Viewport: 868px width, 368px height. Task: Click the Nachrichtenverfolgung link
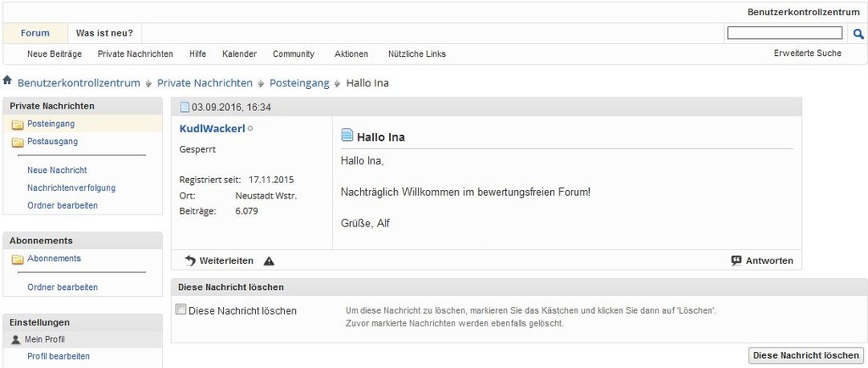coord(71,188)
